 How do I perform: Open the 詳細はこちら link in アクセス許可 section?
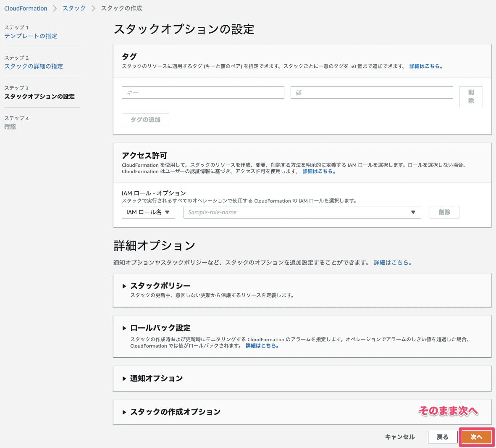[x=319, y=171]
